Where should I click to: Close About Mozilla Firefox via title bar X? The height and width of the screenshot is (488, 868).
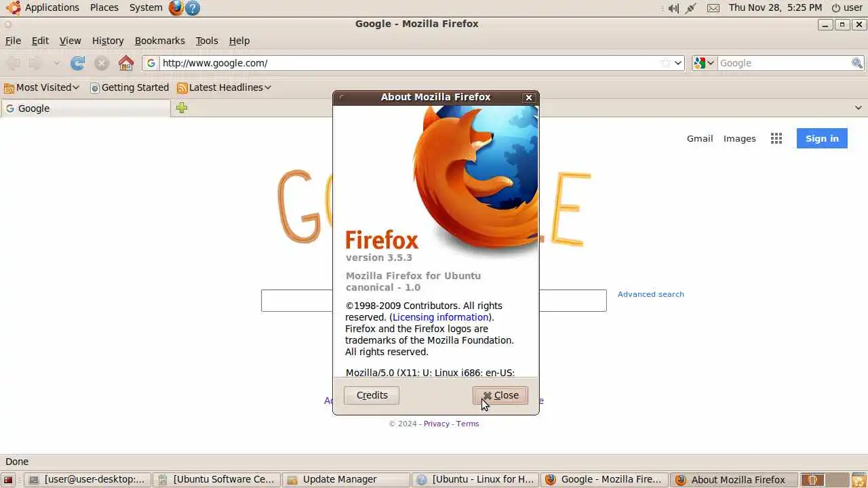pos(529,98)
